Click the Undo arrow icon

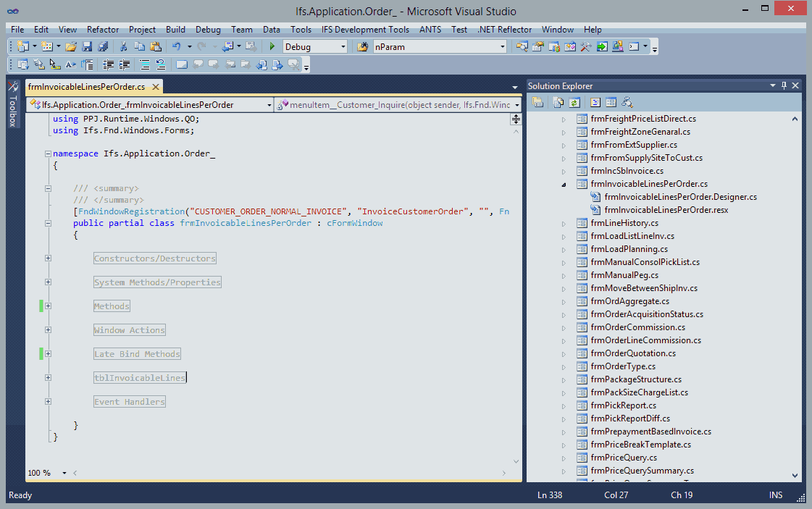coord(177,46)
